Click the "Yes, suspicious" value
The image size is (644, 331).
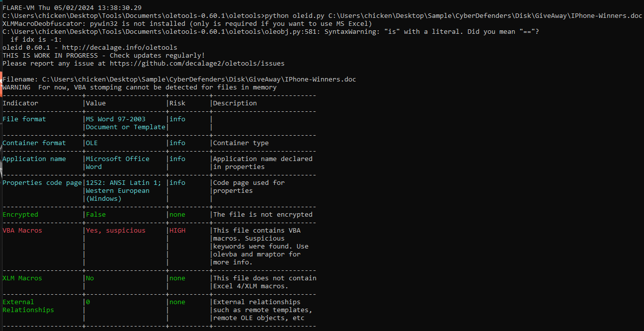pyautogui.click(x=116, y=231)
